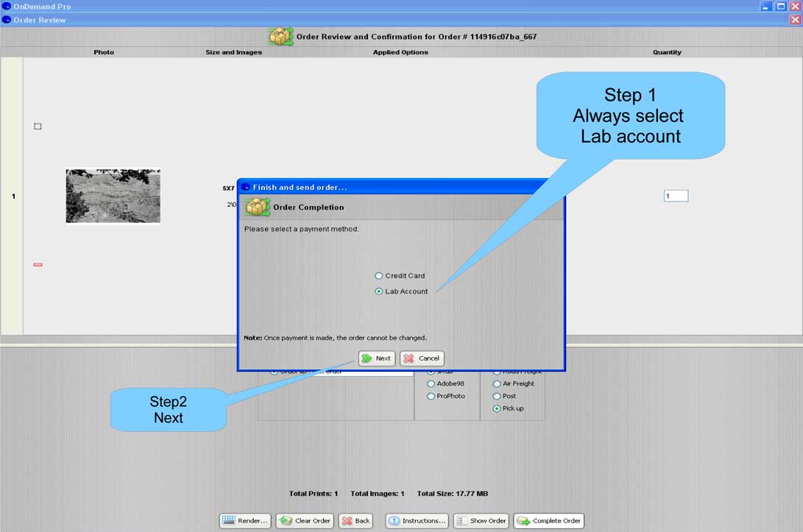
Task: Click the Finish and send order dialog icon
Action: 246,187
